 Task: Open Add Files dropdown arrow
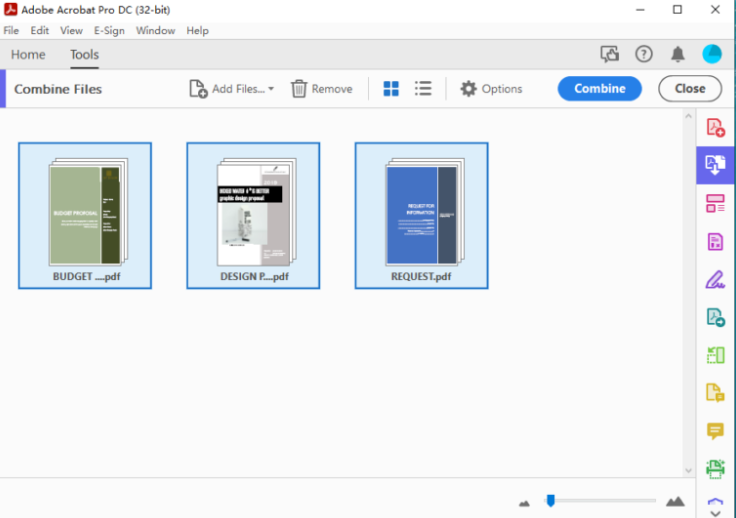[271, 89]
